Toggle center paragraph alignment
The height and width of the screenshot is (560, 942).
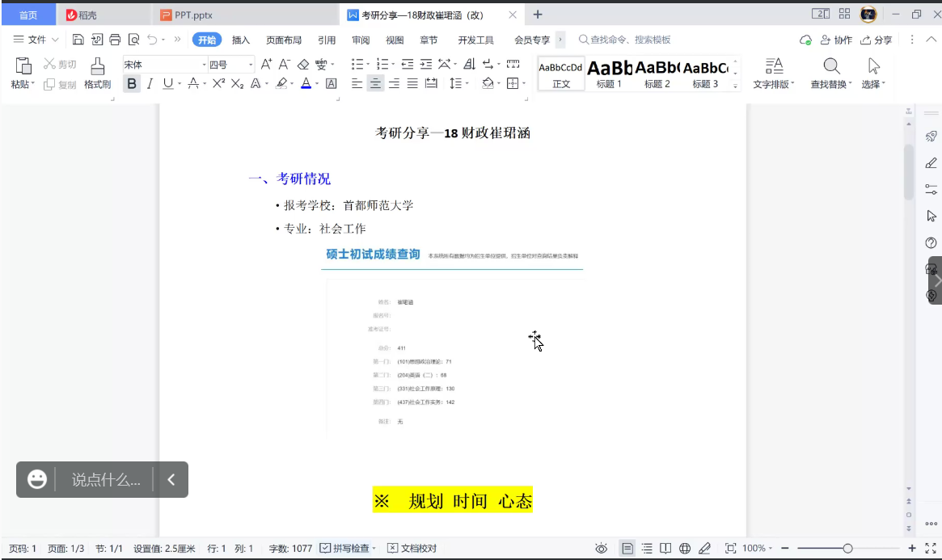375,83
